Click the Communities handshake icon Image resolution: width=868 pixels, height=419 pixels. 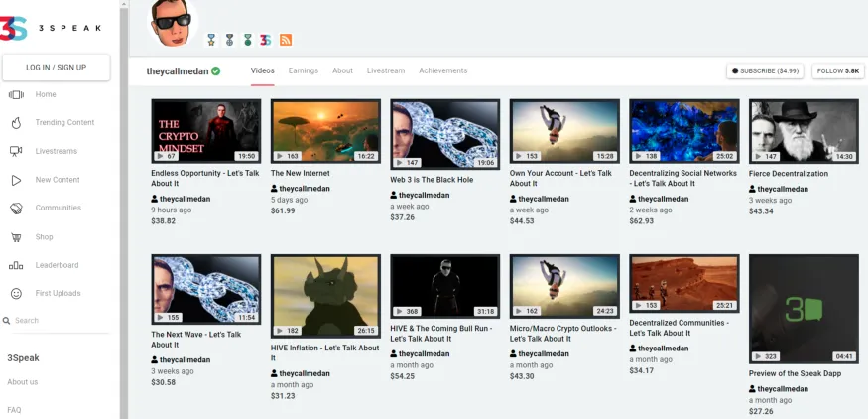(x=16, y=209)
